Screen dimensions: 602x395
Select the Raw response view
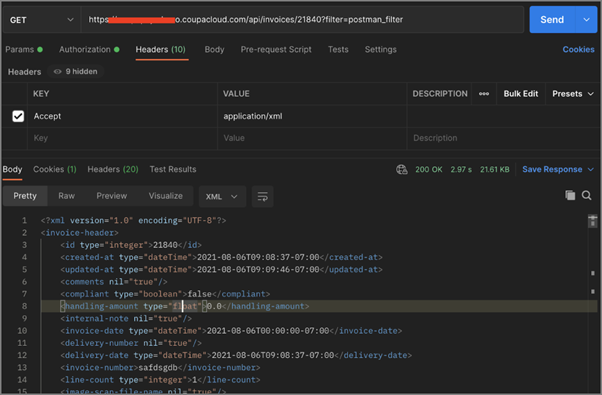(x=66, y=196)
